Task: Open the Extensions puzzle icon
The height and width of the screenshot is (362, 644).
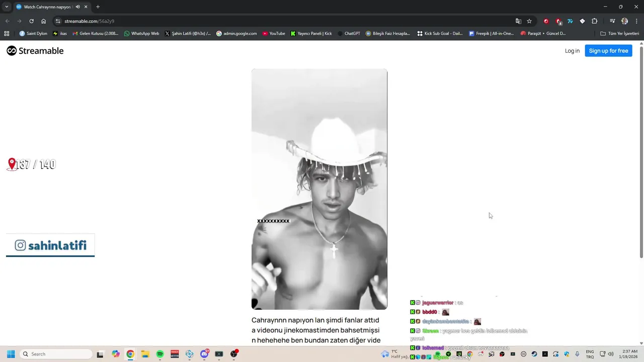Action: pos(595,21)
